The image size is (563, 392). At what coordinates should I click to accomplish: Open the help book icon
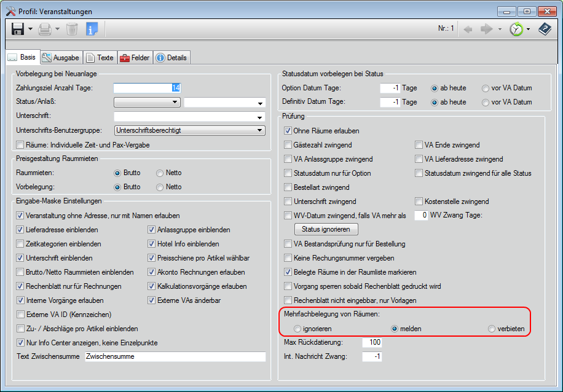click(x=545, y=29)
